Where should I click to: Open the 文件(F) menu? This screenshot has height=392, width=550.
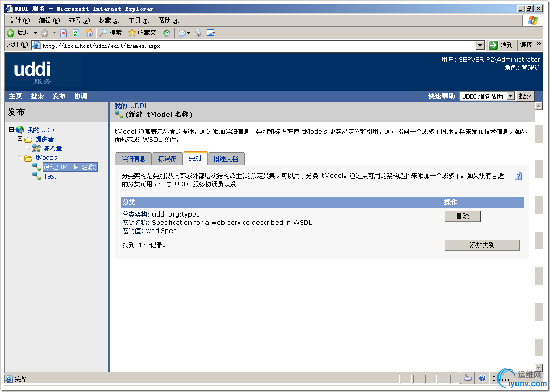[19, 20]
